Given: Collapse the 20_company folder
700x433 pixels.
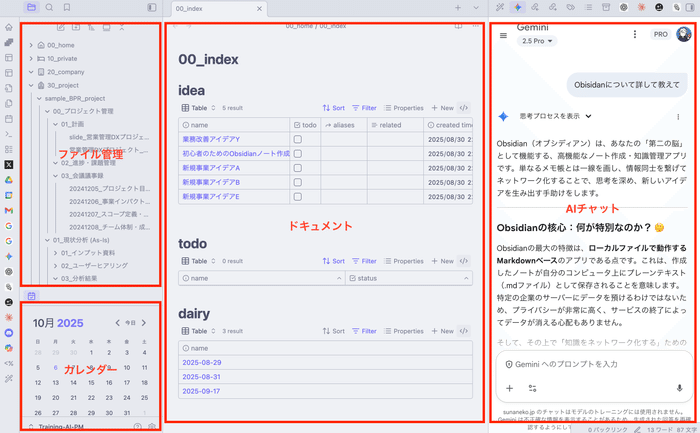Looking at the screenshot, I should tap(31, 72).
